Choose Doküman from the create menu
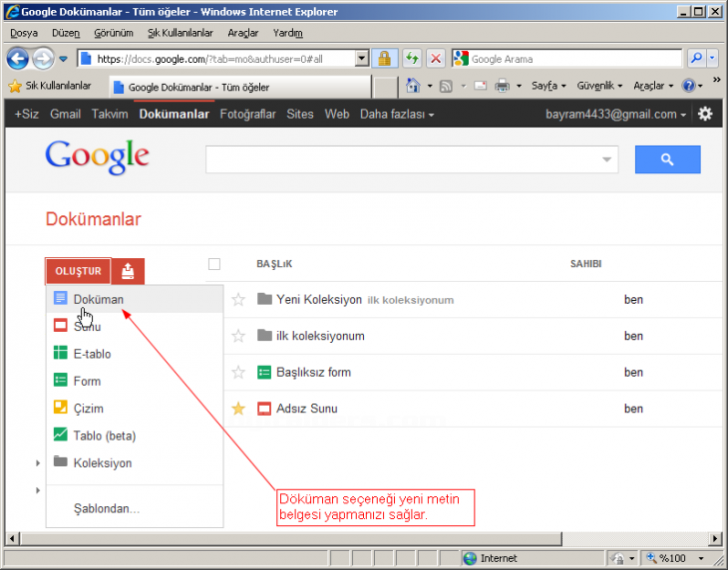The width and height of the screenshot is (728, 570). [x=135, y=299]
